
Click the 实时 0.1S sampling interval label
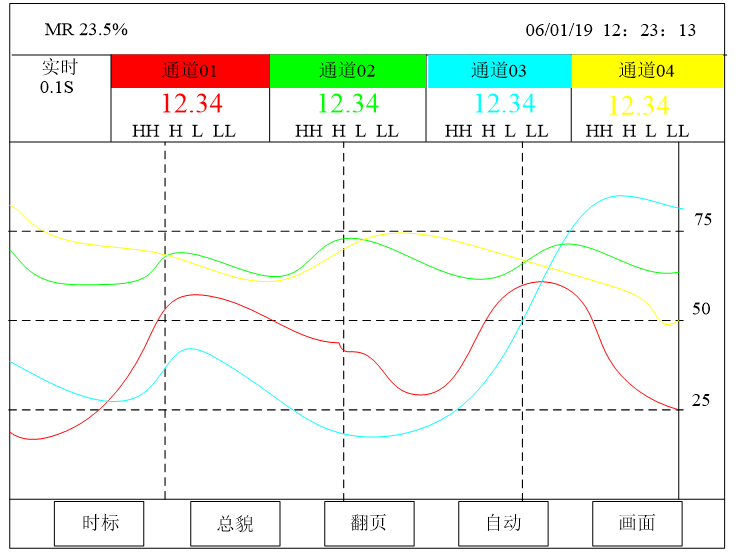(58, 77)
